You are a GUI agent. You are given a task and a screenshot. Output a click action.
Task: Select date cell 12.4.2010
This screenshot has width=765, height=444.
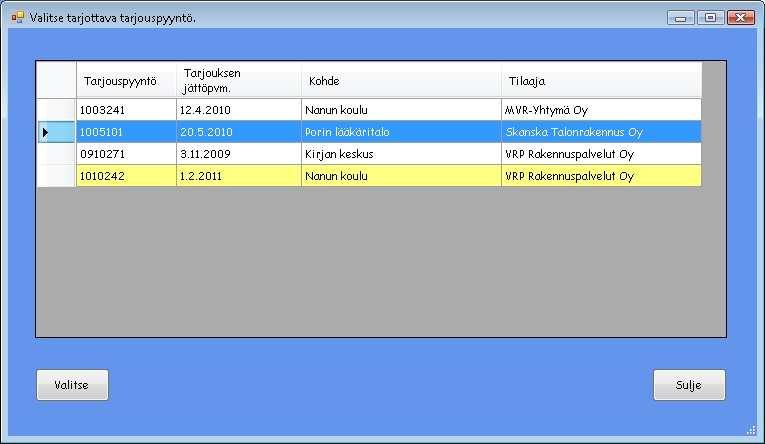pyautogui.click(x=239, y=110)
